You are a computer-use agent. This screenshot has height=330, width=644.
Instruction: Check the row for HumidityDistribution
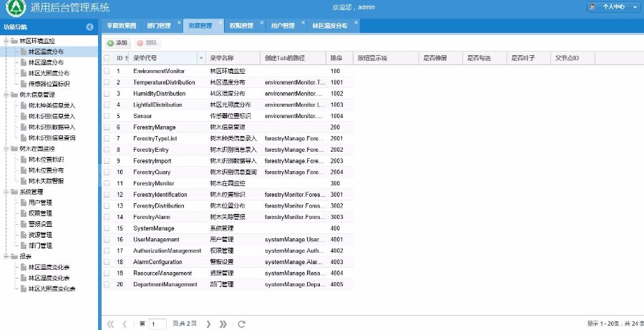[x=107, y=94]
